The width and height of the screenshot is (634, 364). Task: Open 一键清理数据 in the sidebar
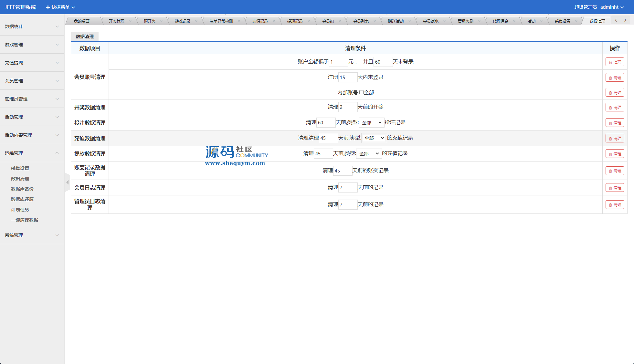[x=25, y=220]
